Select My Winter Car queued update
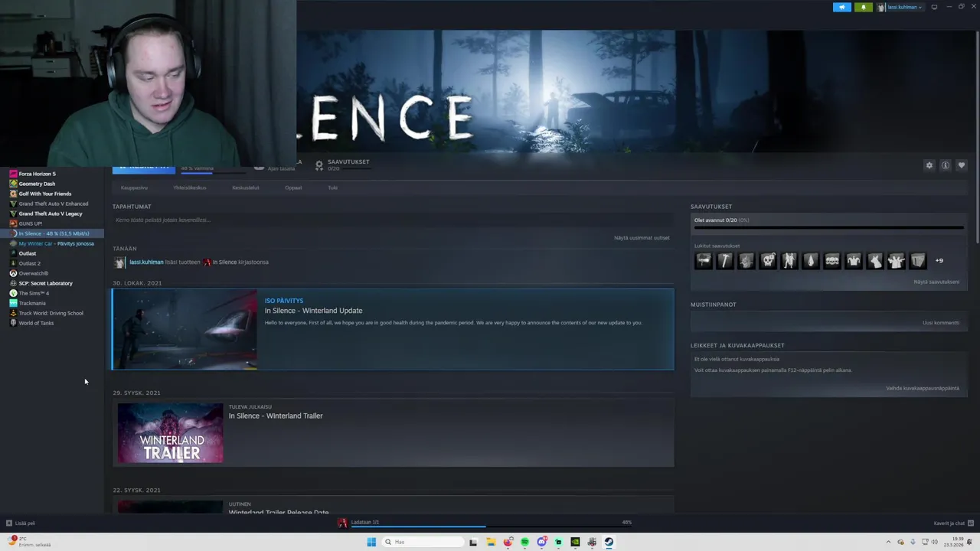The width and height of the screenshot is (980, 551). [x=56, y=243]
